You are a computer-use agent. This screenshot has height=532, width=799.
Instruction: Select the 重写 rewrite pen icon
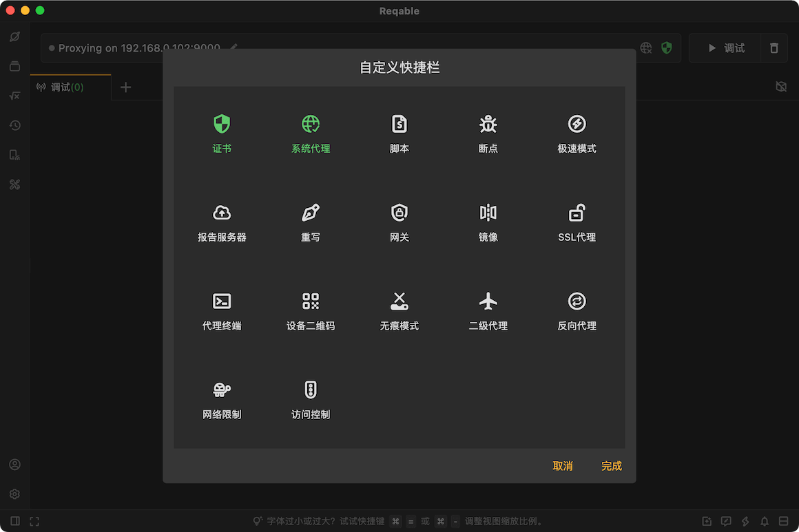tap(311, 212)
